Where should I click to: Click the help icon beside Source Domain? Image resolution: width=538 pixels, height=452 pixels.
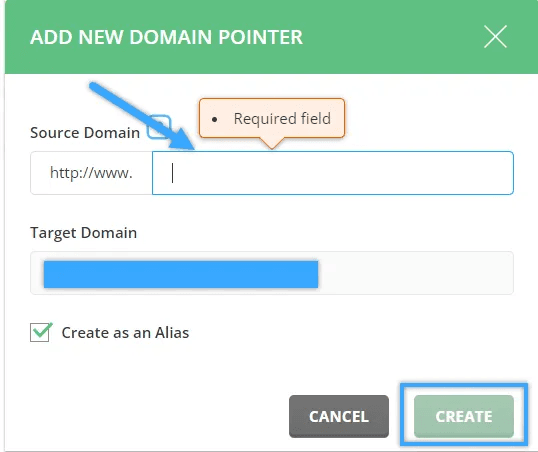click(159, 127)
